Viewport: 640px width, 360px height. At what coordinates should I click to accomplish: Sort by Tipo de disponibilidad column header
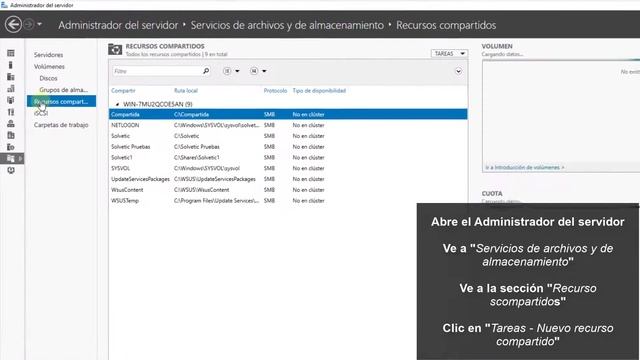[x=319, y=91]
